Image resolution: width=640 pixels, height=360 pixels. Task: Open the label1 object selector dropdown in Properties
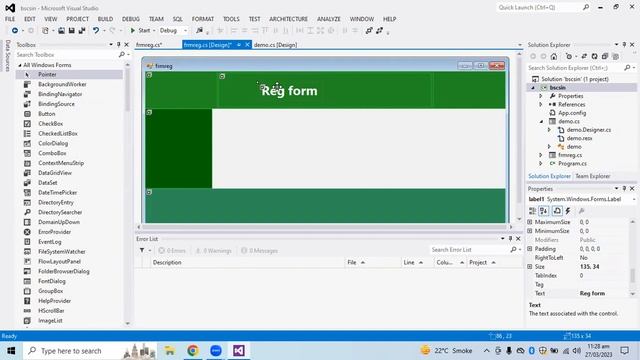point(634,199)
